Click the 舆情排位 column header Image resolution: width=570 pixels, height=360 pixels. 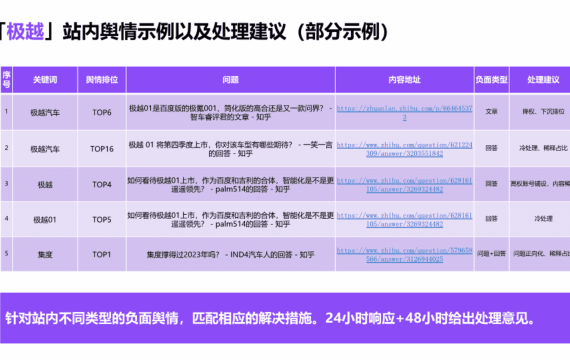(x=102, y=80)
